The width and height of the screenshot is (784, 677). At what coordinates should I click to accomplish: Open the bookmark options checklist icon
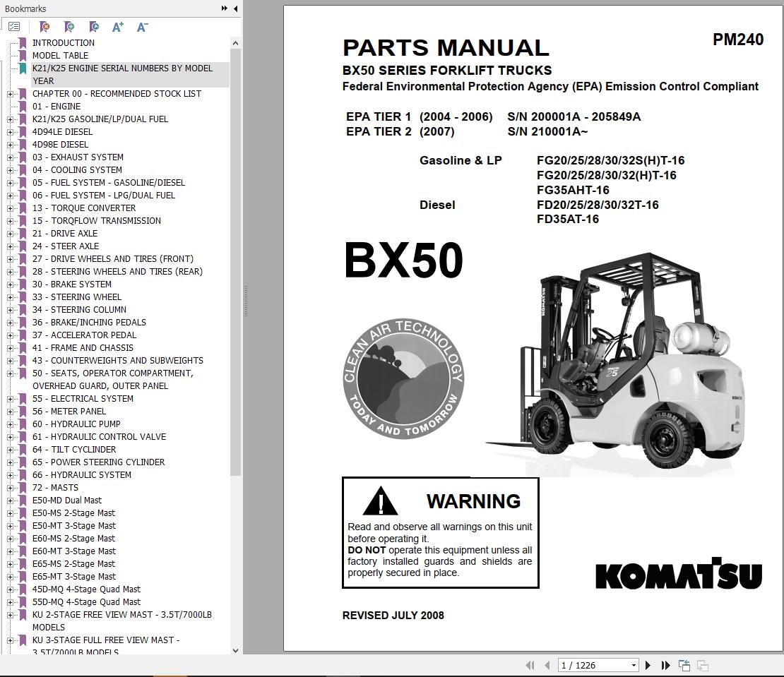tap(14, 27)
